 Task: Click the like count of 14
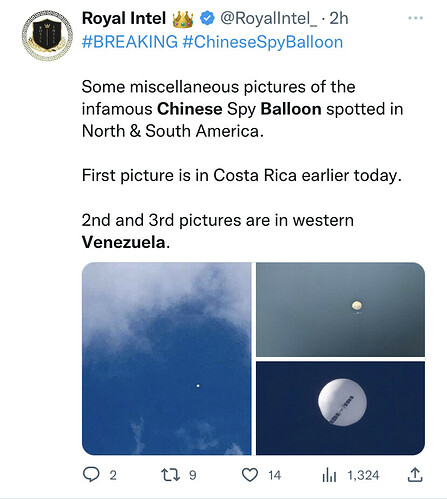coord(275,475)
